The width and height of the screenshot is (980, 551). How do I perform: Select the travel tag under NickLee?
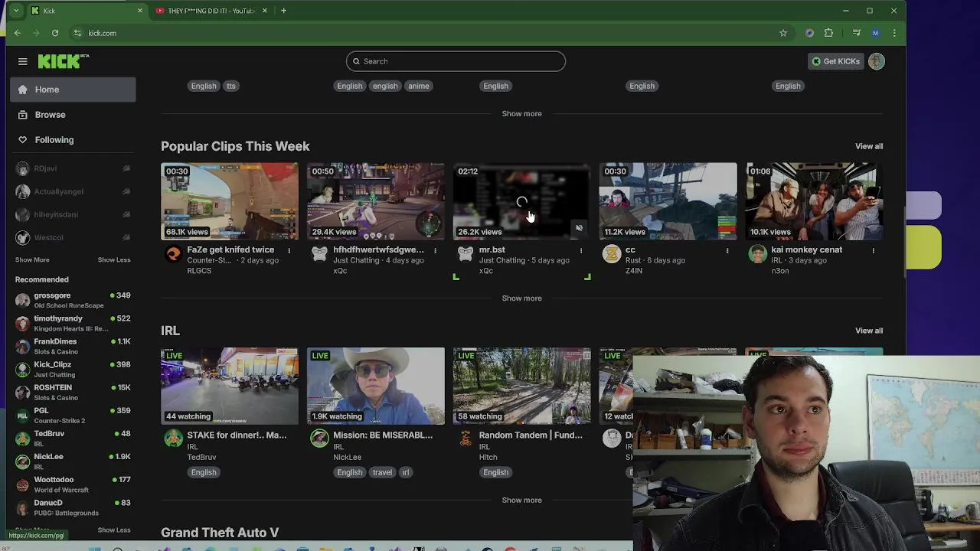coord(382,472)
